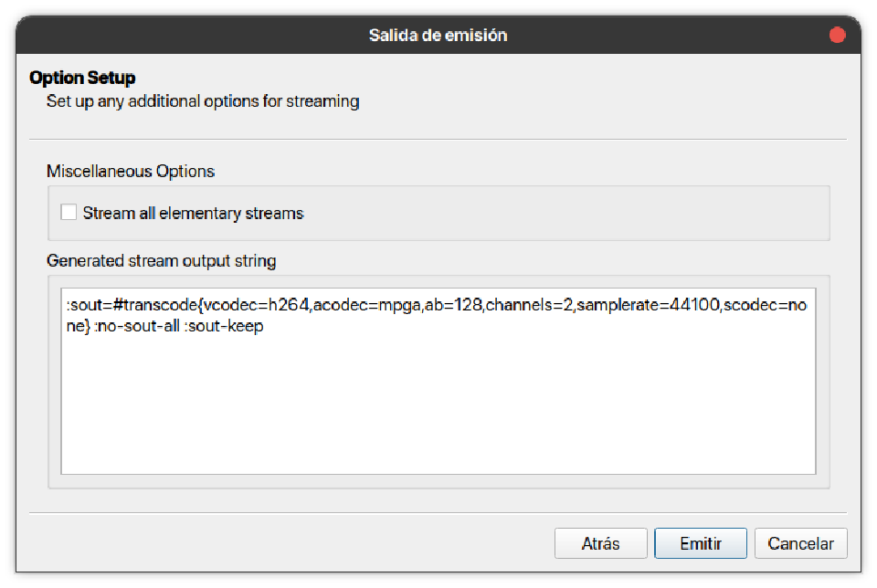Image resolution: width=877 pixels, height=588 pixels.
Task: Click the 'Stream all elementary streams' label text
Action: pyautogui.click(x=193, y=214)
